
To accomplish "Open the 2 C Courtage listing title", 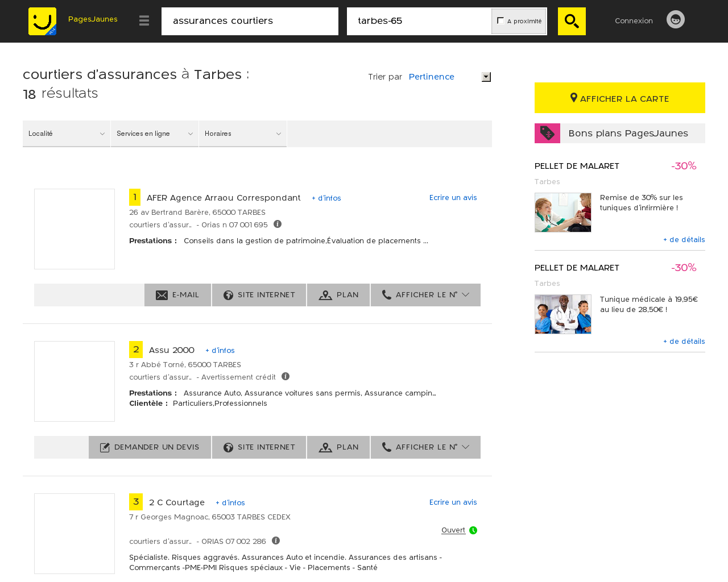I will (177, 502).
